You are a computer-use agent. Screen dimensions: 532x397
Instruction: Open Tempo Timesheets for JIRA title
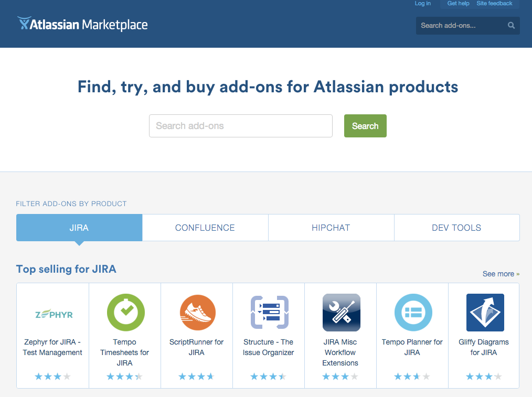(124, 352)
